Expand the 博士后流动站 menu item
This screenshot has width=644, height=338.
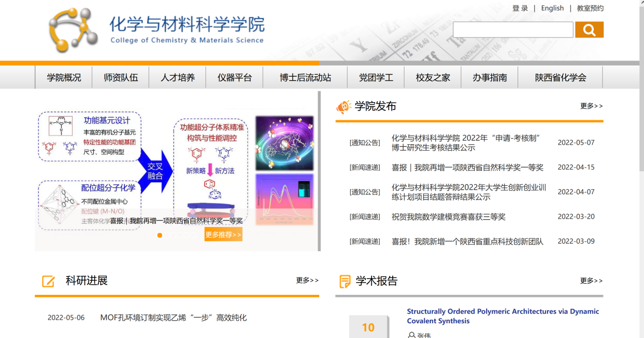pyautogui.click(x=305, y=78)
